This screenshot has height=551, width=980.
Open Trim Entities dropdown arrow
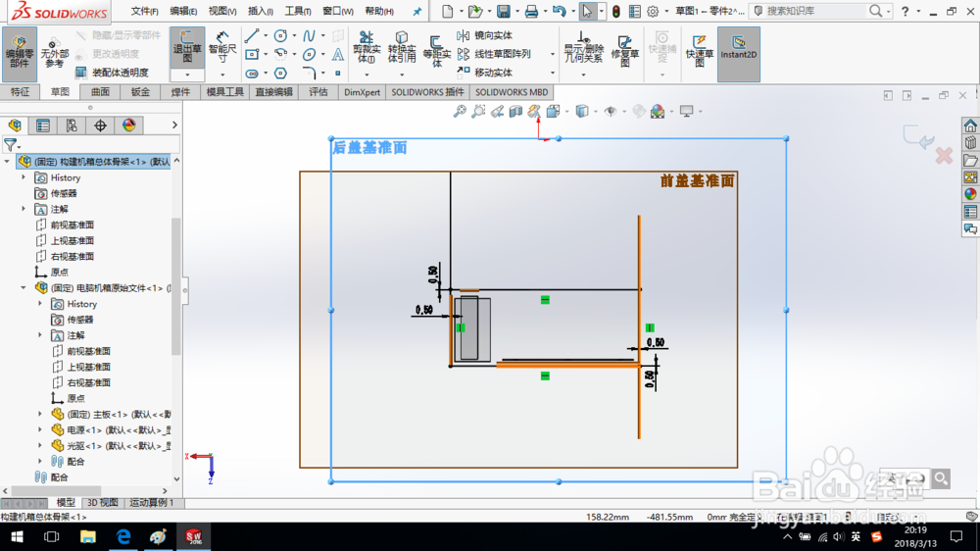pyautogui.click(x=367, y=75)
